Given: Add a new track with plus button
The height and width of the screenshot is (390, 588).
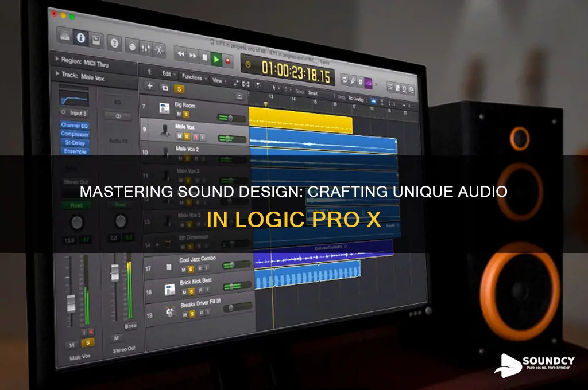Looking at the screenshot, I should 150,85.
